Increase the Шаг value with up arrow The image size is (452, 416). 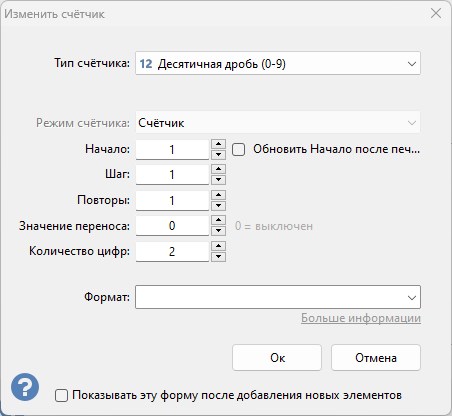coord(218,169)
